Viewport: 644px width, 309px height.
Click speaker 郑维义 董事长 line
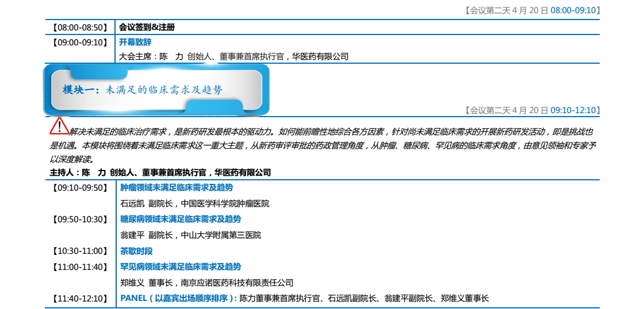pos(206,283)
